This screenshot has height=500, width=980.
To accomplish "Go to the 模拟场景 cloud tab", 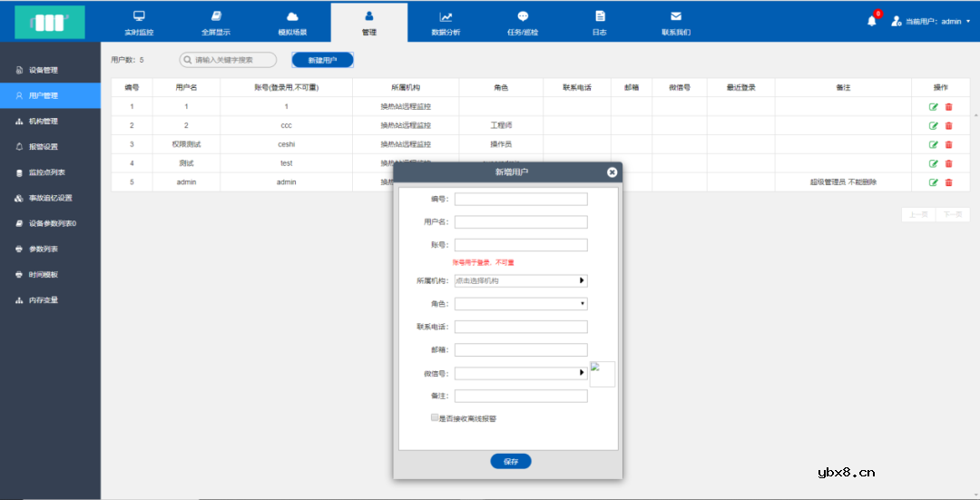I will coord(292,23).
